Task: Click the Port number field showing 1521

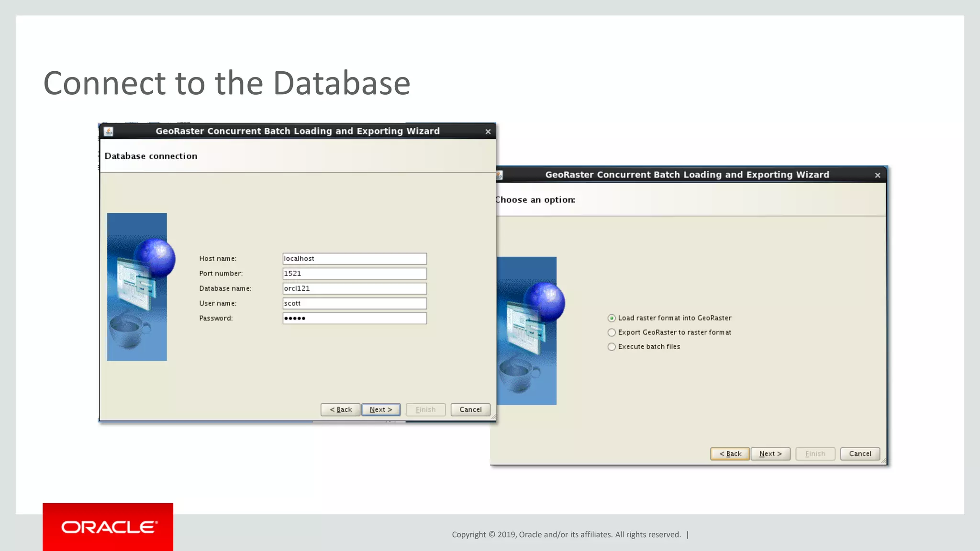Action: point(355,274)
